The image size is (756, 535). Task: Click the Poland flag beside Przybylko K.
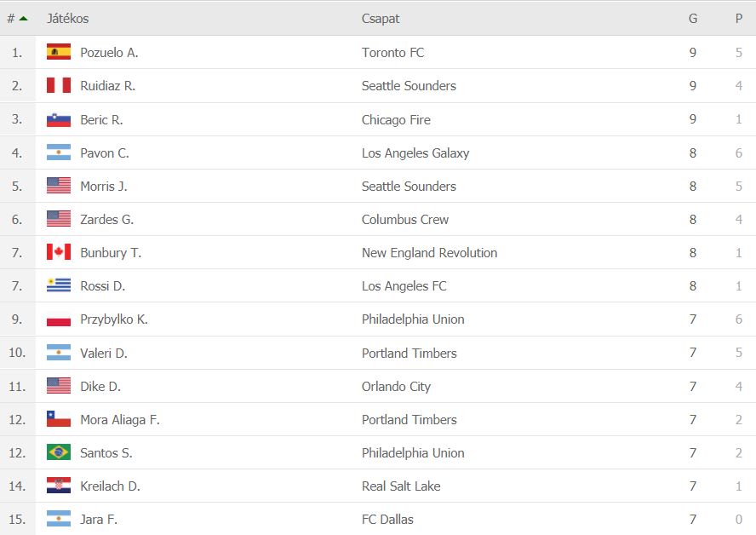click(59, 319)
